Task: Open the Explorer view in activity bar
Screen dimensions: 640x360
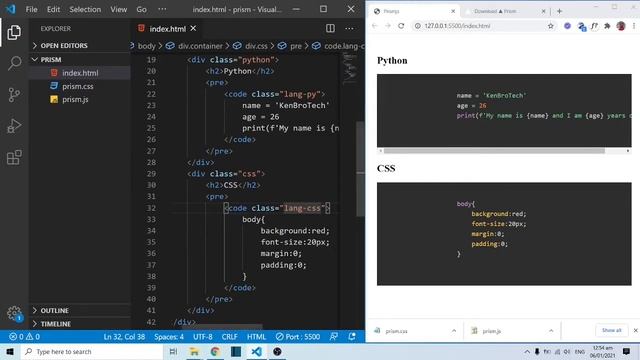Action: pyautogui.click(x=14, y=32)
